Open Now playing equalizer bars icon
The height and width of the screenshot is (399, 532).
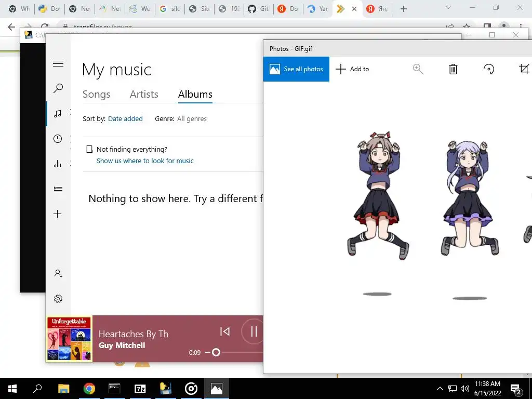[58, 164]
